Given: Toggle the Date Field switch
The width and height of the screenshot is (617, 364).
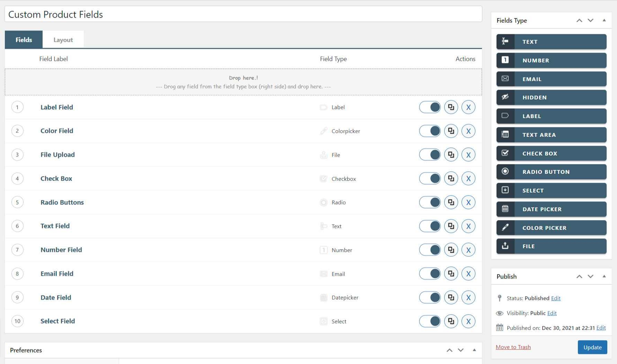Looking at the screenshot, I should pos(430,298).
